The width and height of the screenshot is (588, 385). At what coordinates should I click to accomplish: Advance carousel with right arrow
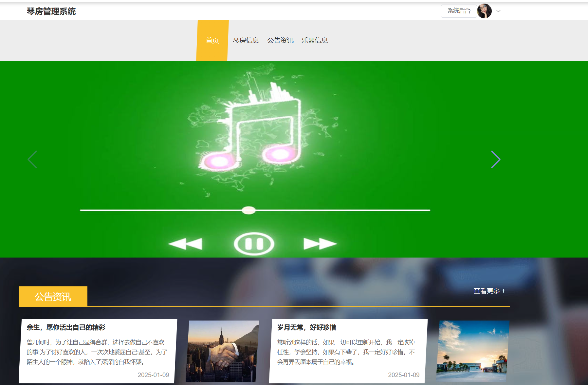tap(495, 160)
